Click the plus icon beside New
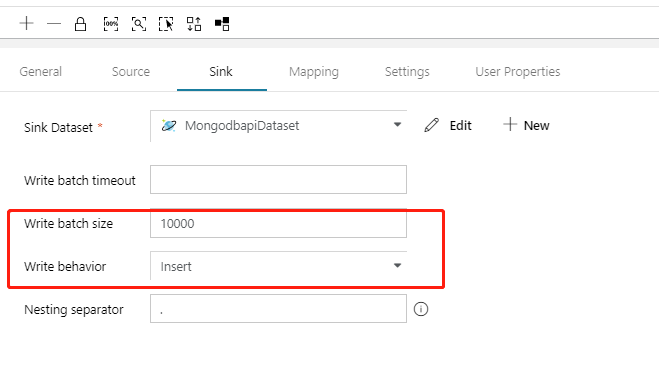 coord(510,124)
